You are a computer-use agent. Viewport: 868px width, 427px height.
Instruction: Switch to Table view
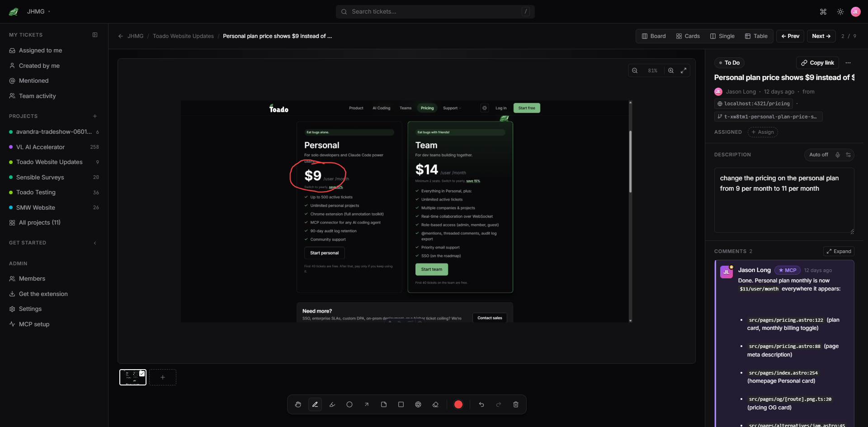(756, 36)
